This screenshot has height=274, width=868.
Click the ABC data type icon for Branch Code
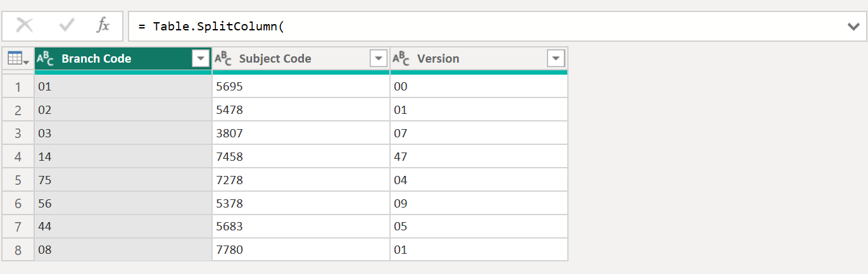[x=46, y=59]
